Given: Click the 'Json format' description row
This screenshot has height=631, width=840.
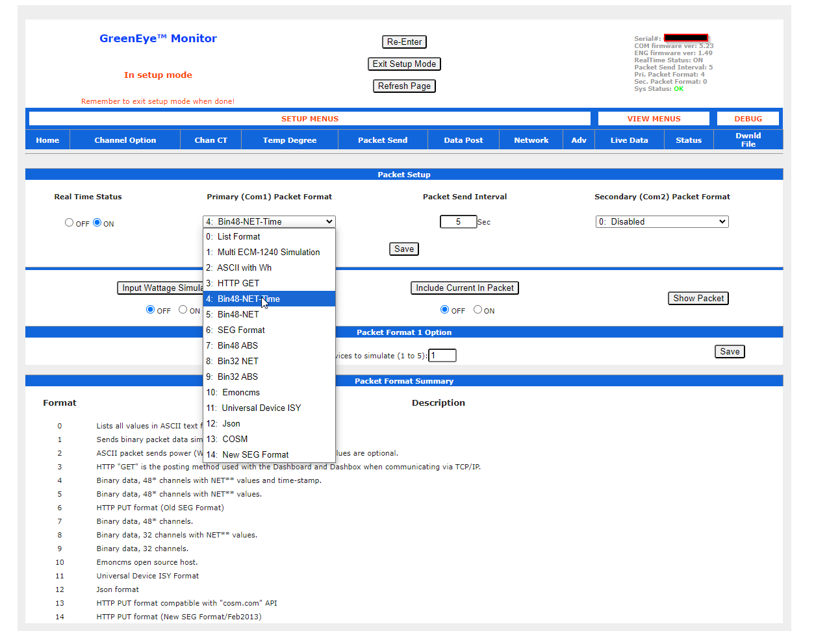Looking at the screenshot, I should click(x=118, y=590).
